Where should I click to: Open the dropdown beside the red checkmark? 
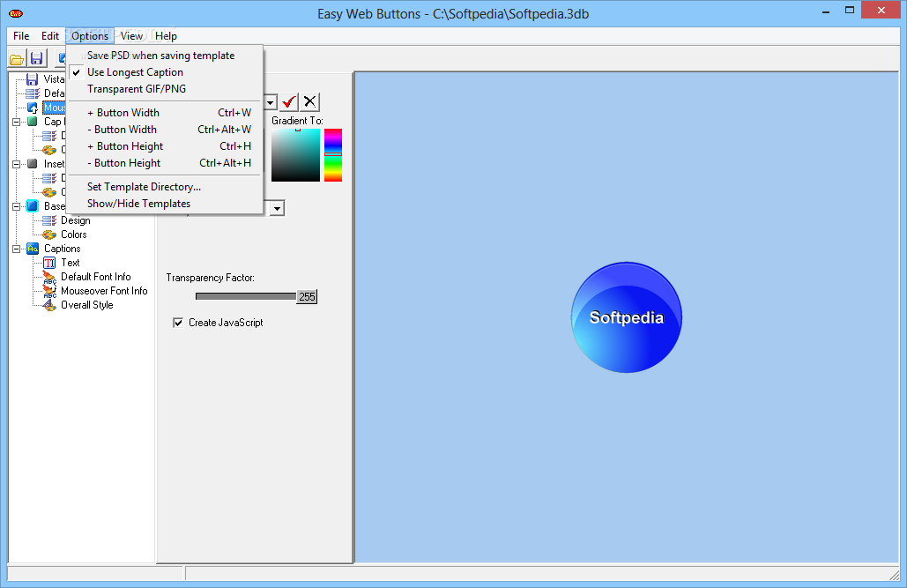(270, 103)
